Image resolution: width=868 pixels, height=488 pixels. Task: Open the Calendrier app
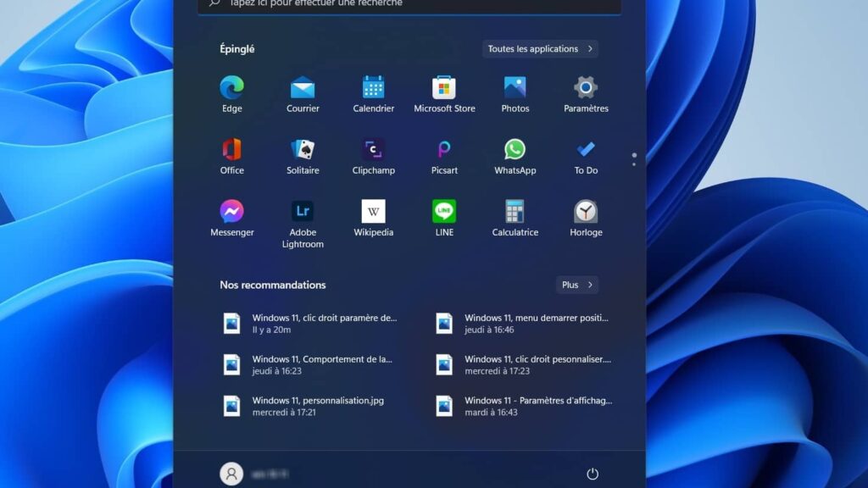373,89
